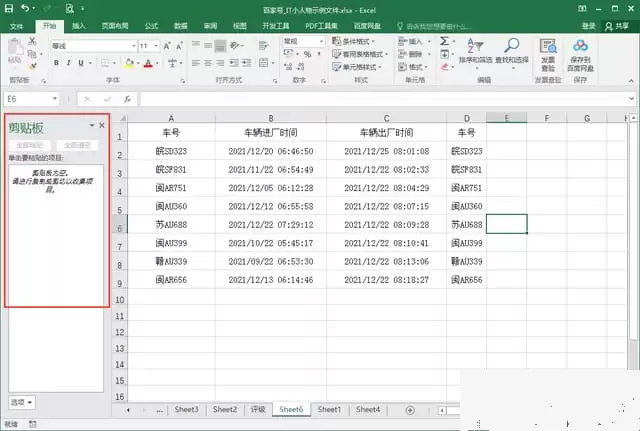Switch to the 页面布局 Page Layout tab

pyautogui.click(x=115, y=26)
